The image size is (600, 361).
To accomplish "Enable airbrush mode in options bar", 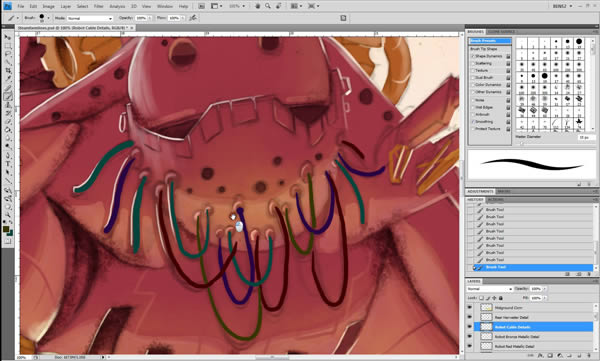I will tap(193, 18).
